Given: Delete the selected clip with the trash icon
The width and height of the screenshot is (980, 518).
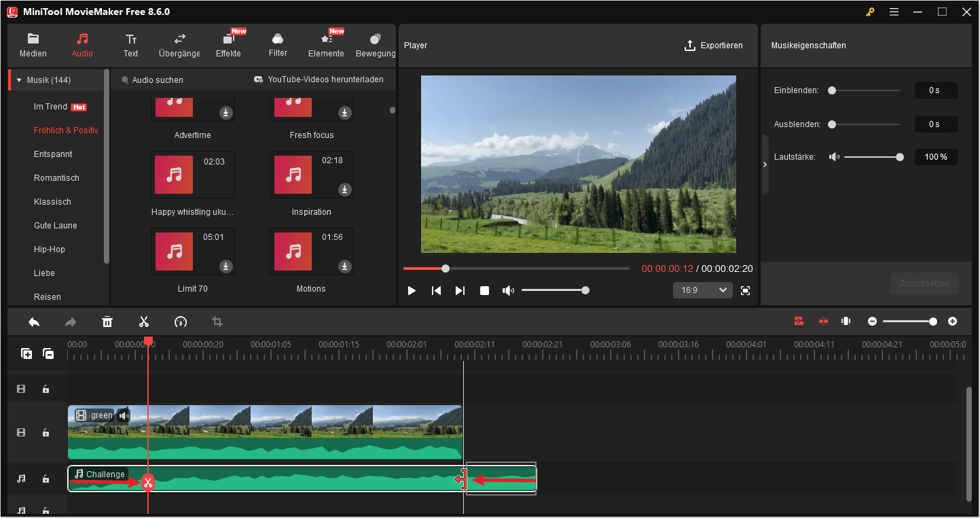Looking at the screenshot, I should click(107, 321).
